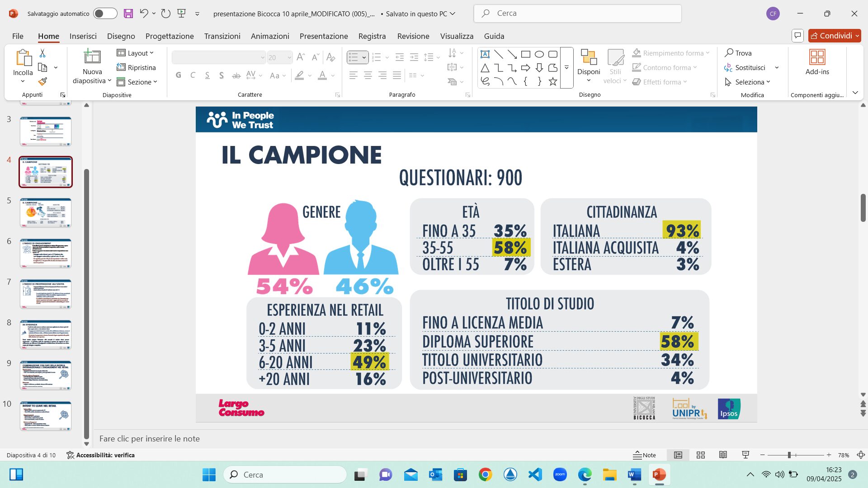Image resolution: width=868 pixels, height=488 pixels.
Task: Select the star shape
Action: 553,81
